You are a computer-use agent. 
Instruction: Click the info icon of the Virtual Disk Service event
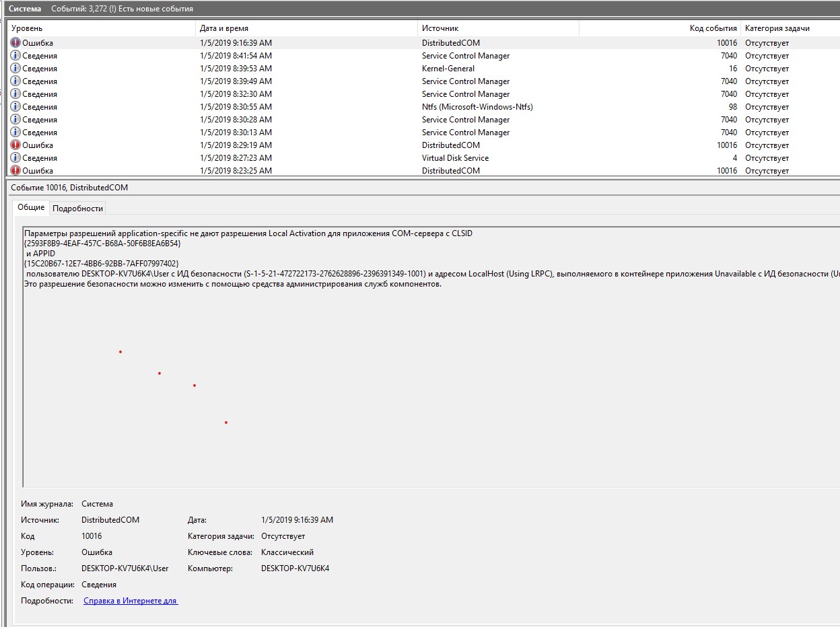(15, 158)
